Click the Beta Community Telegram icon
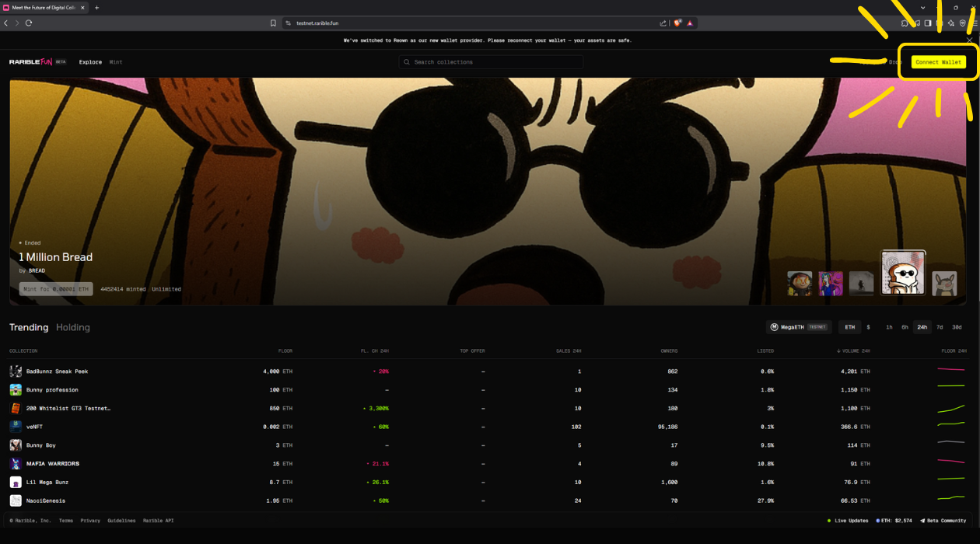 click(x=922, y=521)
